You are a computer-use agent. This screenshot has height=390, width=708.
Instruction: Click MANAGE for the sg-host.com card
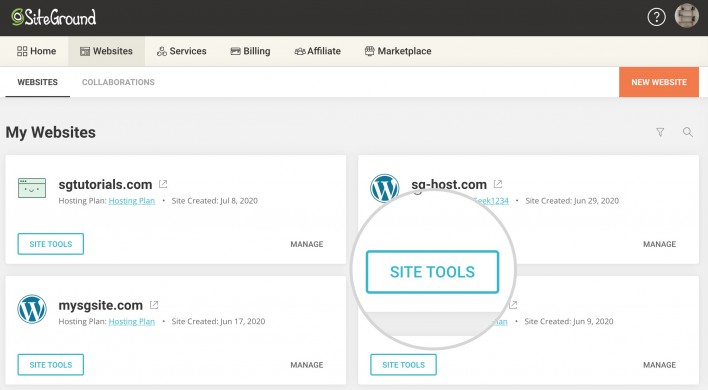point(659,244)
